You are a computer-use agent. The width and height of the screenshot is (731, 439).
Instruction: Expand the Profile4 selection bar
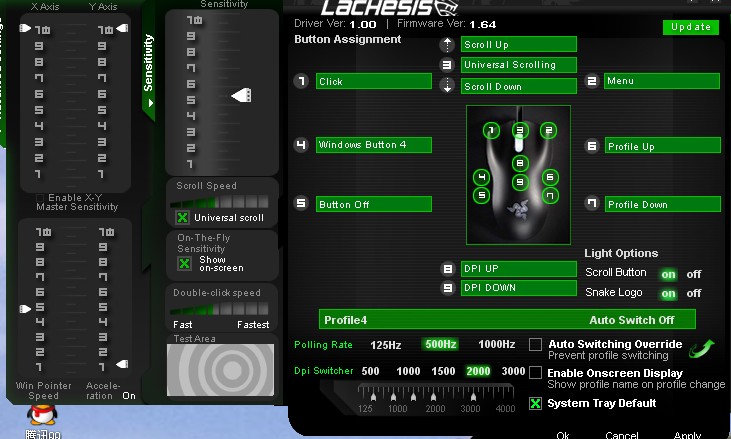tap(508, 320)
